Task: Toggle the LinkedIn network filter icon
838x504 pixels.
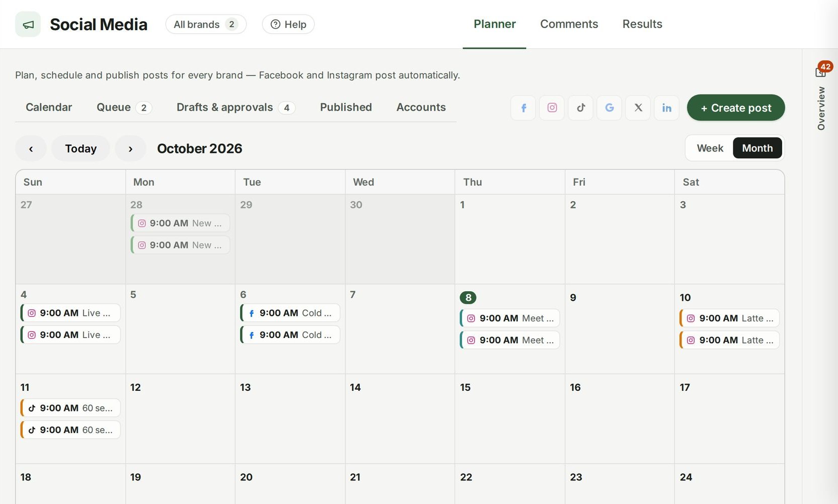Action: tap(667, 108)
